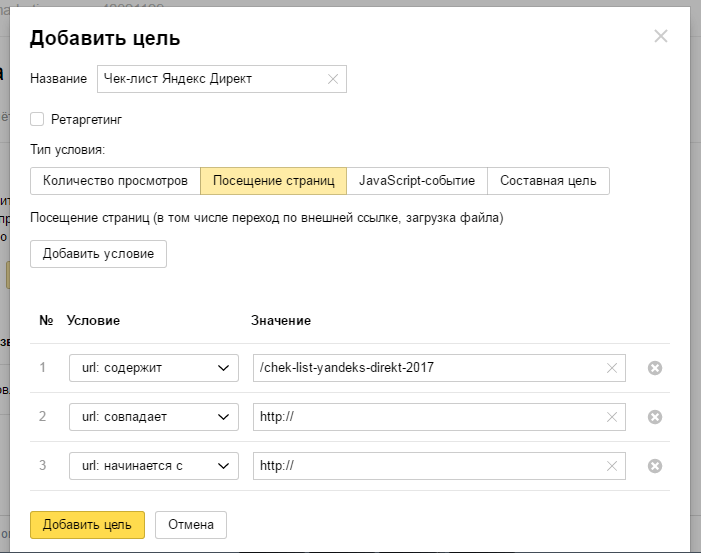Remove condition number 2
Screen dimensions: 701x553
point(655,417)
